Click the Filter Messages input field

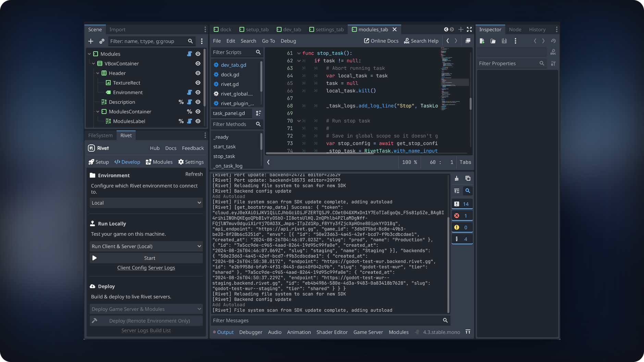[325, 321]
